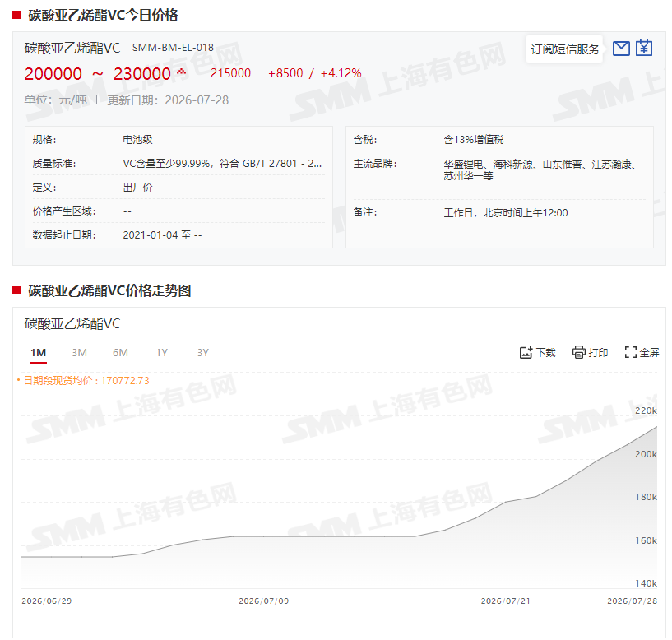Click the data start date 2021-01-04
This screenshot has height=640, width=672.
151,235
